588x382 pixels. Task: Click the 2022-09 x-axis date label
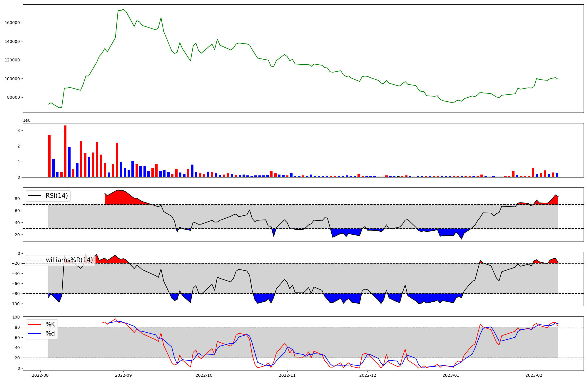click(x=123, y=375)
